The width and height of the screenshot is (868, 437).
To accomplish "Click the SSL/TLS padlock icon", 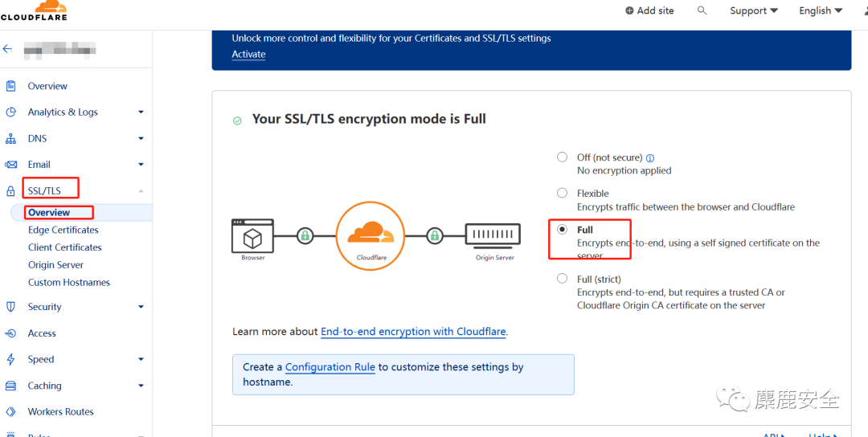I will click(x=10, y=191).
